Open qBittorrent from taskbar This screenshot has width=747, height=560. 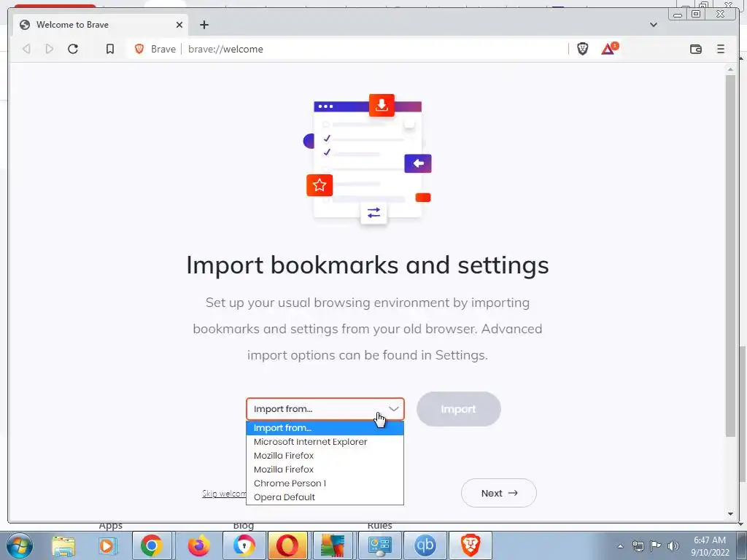pyautogui.click(x=425, y=545)
